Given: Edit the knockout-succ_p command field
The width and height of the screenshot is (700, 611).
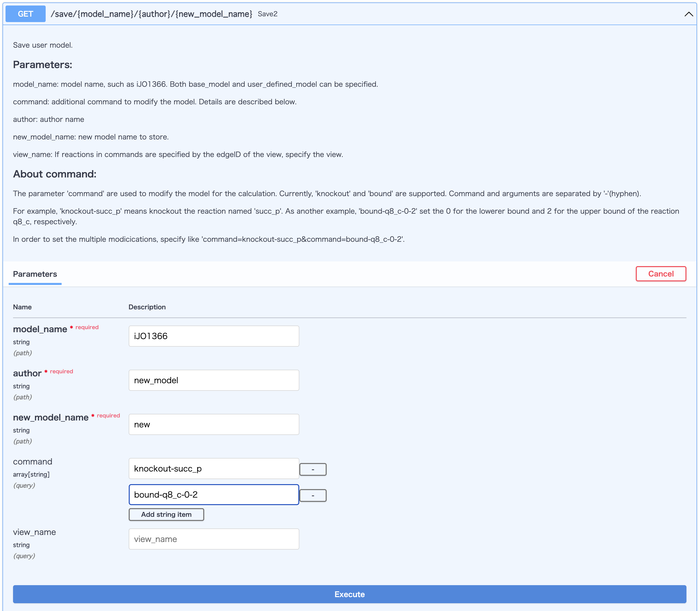Looking at the screenshot, I should pyautogui.click(x=214, y=469).
